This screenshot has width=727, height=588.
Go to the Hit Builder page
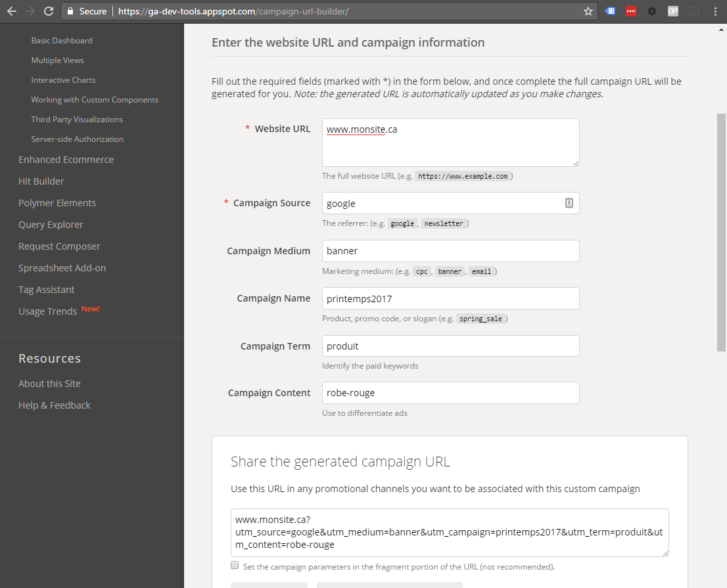(41, 181)
